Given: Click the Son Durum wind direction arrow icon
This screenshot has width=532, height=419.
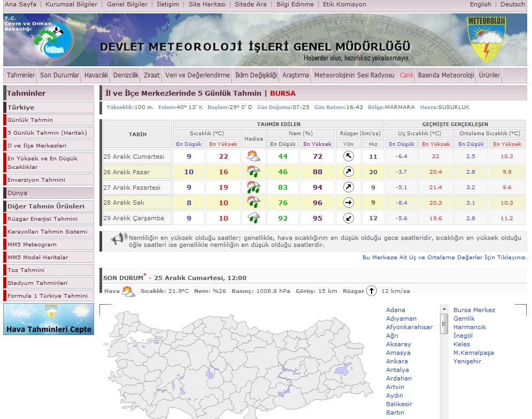Looking at the screenshot, I should tap(372, 291).
